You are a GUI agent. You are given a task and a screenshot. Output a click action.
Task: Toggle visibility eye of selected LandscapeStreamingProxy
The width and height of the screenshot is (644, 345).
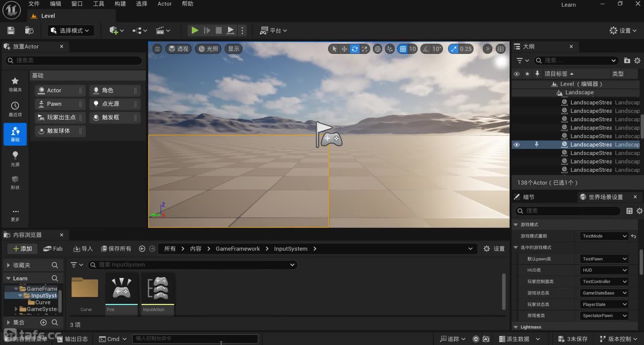point(517,145)
